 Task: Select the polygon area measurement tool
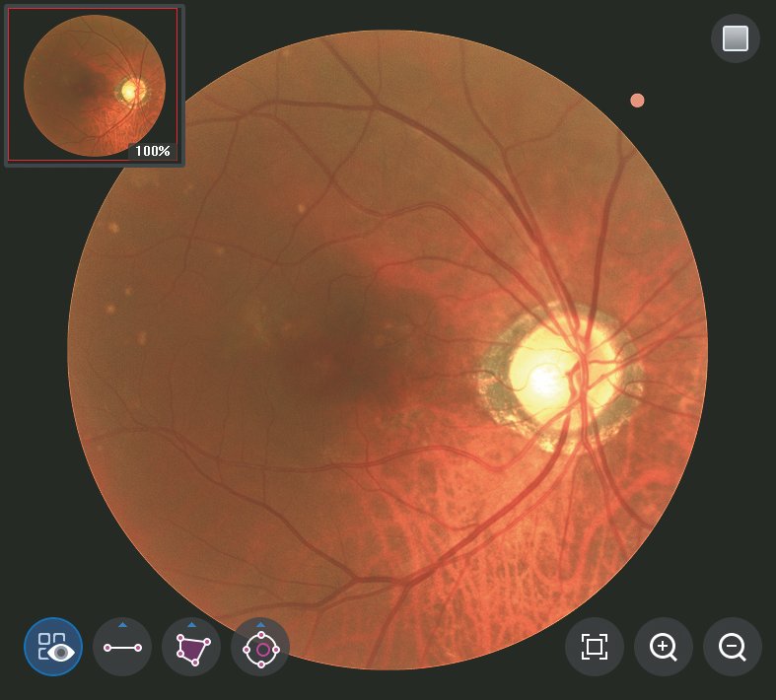point(191,648)
